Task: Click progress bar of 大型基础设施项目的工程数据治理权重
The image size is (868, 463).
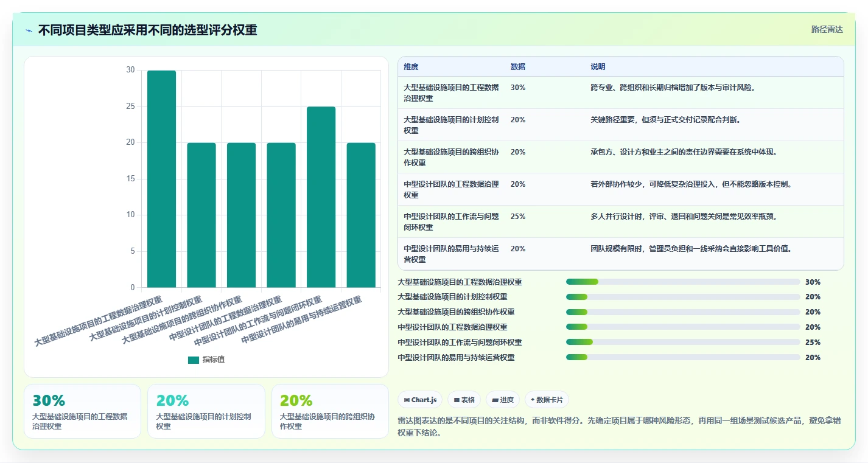Action: 683,282
